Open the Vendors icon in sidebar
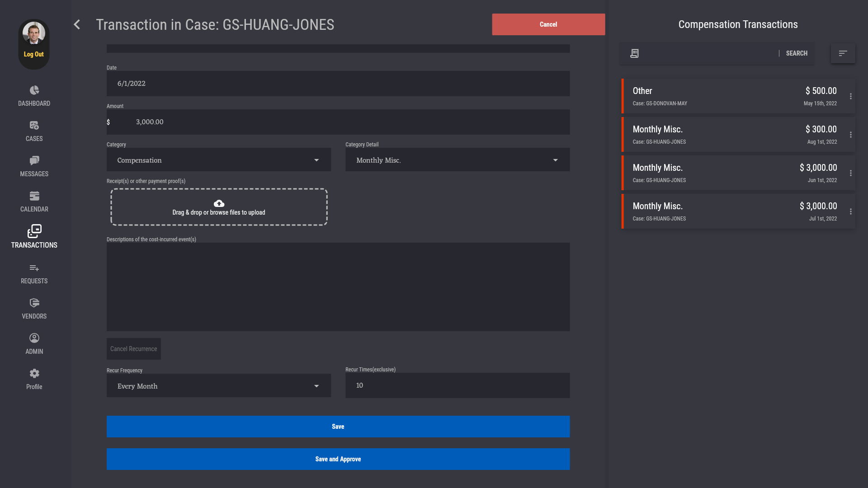Image resolution: width=868 pixels, height=488 pixels. 34,303
